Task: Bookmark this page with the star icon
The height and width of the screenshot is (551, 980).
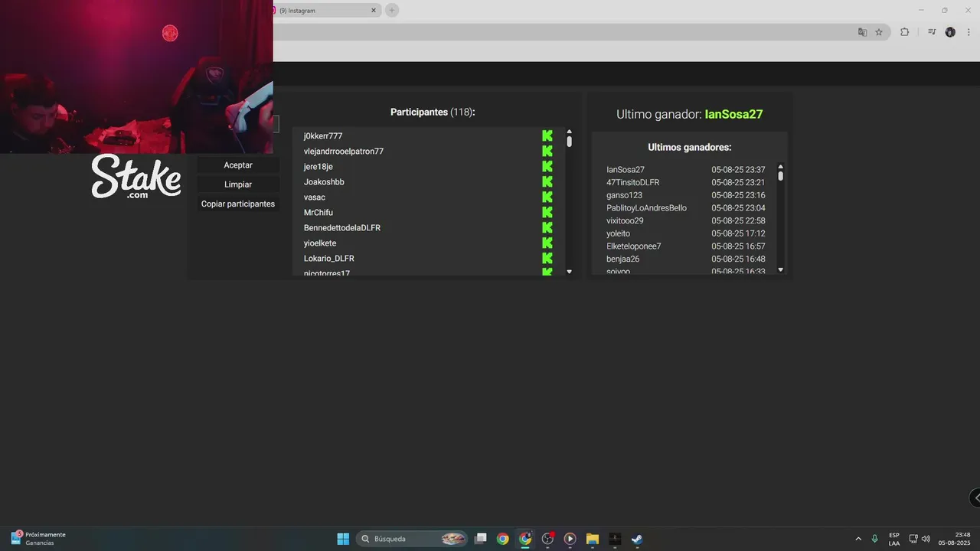Action: tap(879, 32)
